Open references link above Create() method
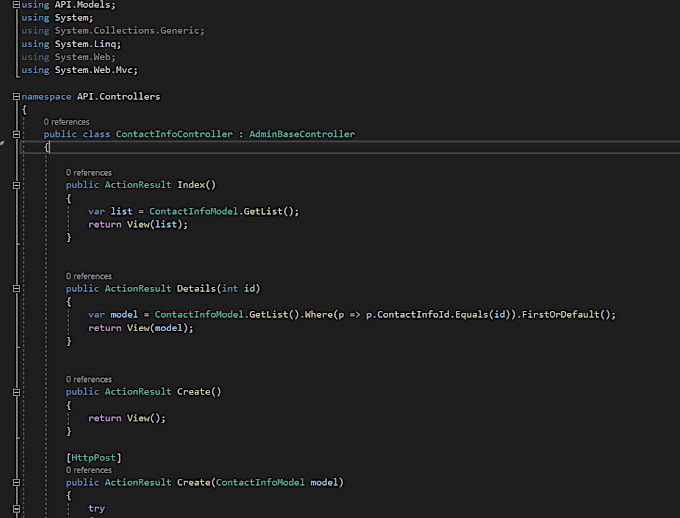The height and width of the screenshot is (518, 680). pos(88,380)
